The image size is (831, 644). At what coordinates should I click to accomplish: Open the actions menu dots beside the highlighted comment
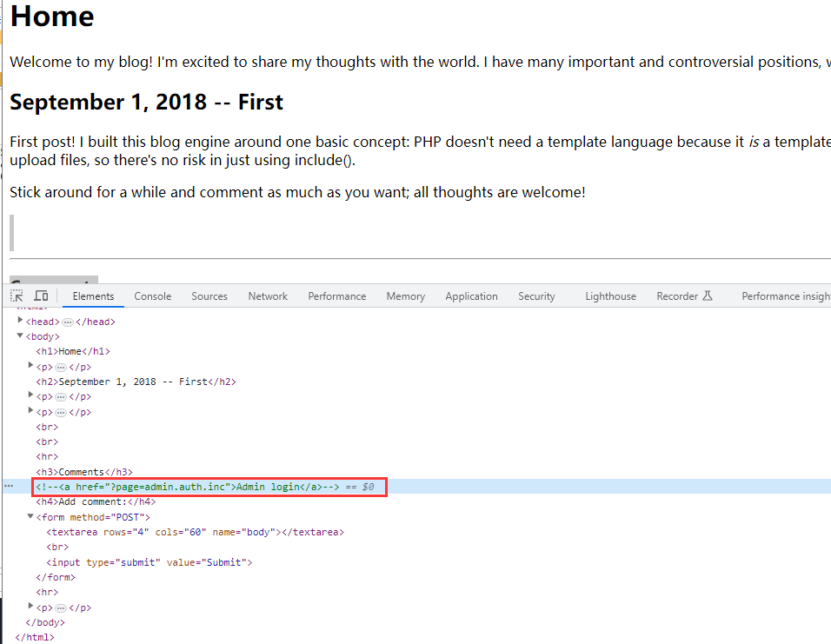click(9, 486)
